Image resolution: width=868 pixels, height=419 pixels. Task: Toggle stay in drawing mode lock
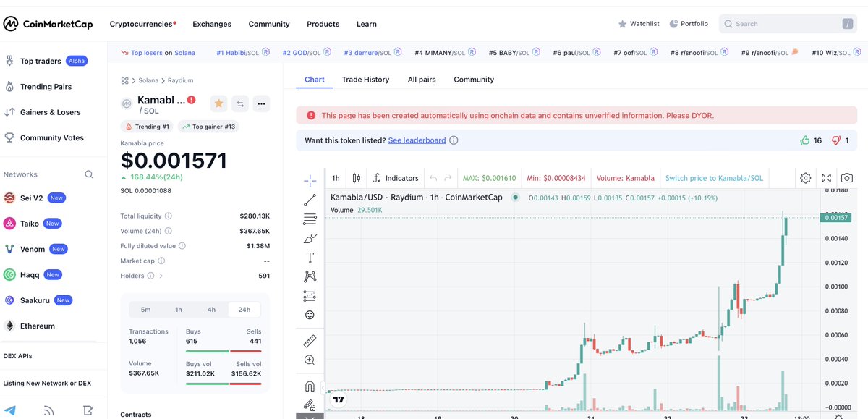tap(310, 405)
